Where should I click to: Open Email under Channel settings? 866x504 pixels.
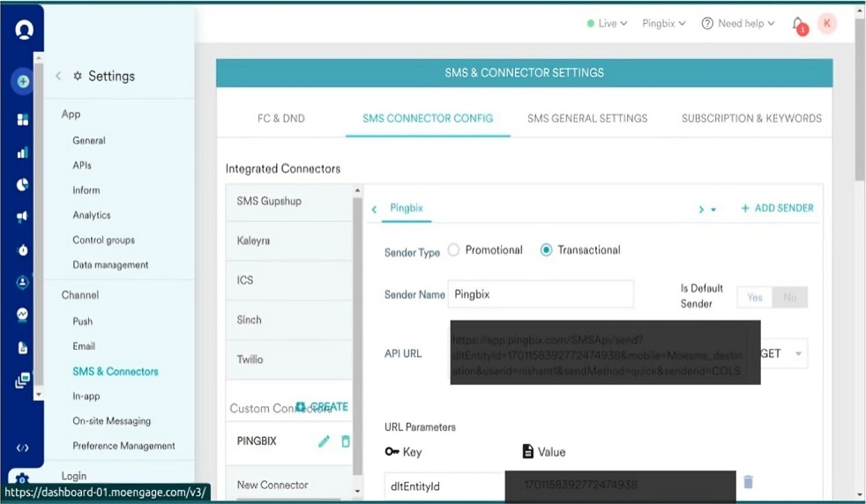[x=84, y=346]
